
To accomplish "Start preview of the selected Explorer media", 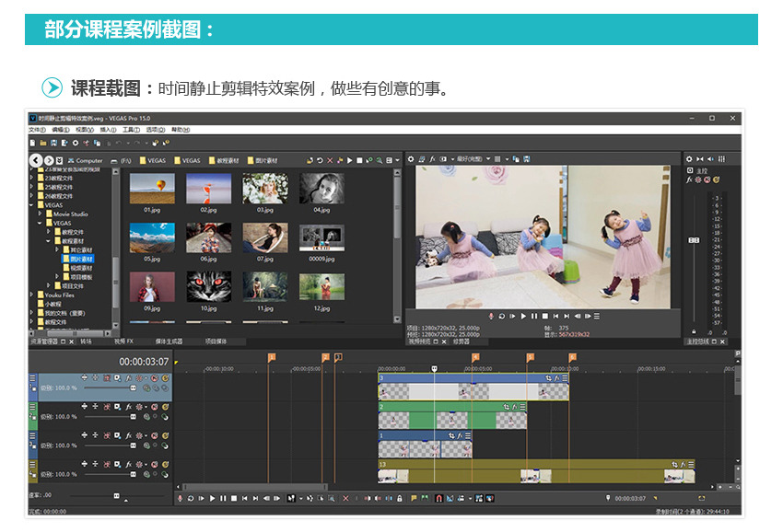I will 349,160.
